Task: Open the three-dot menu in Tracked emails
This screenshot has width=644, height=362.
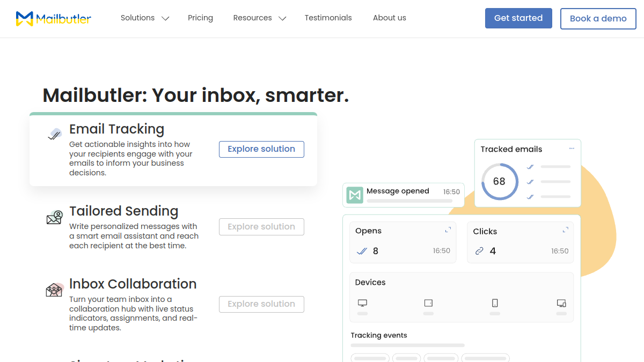Action: tap(572, 149)
